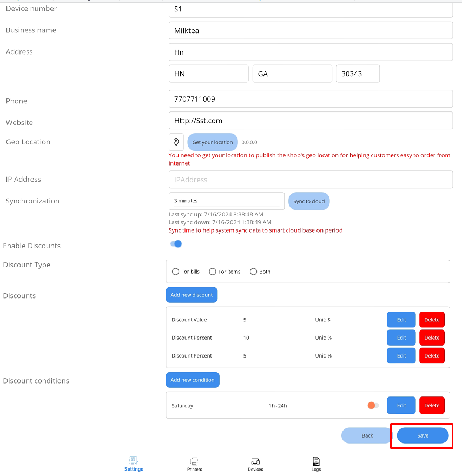This screenshot has width=462, height=476.
Task: Select the 'For bills' discount type
Action: pos(175,272)
